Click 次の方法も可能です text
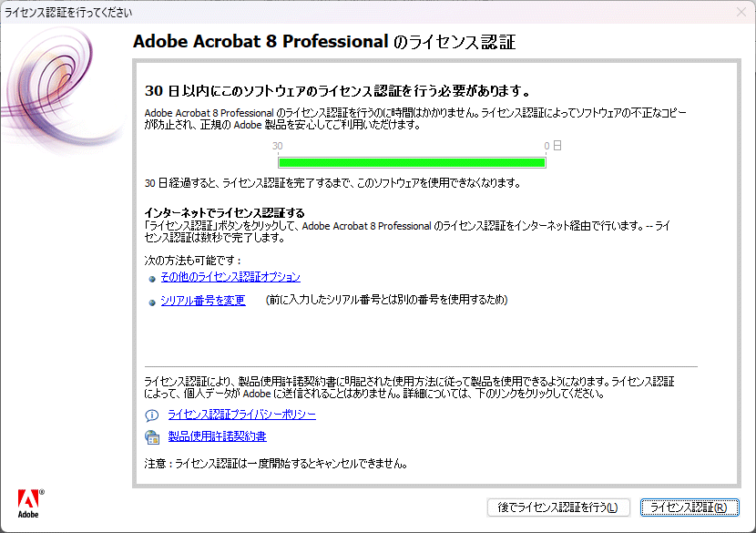 192,261
